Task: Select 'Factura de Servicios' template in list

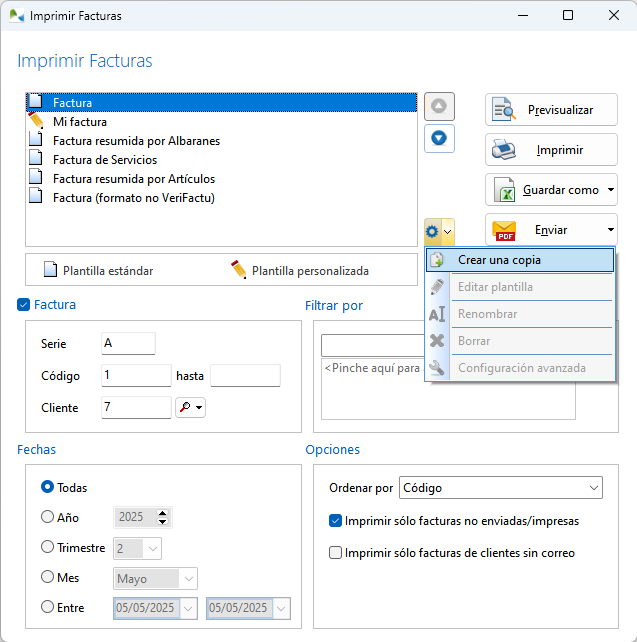Action: pos(104,159)
